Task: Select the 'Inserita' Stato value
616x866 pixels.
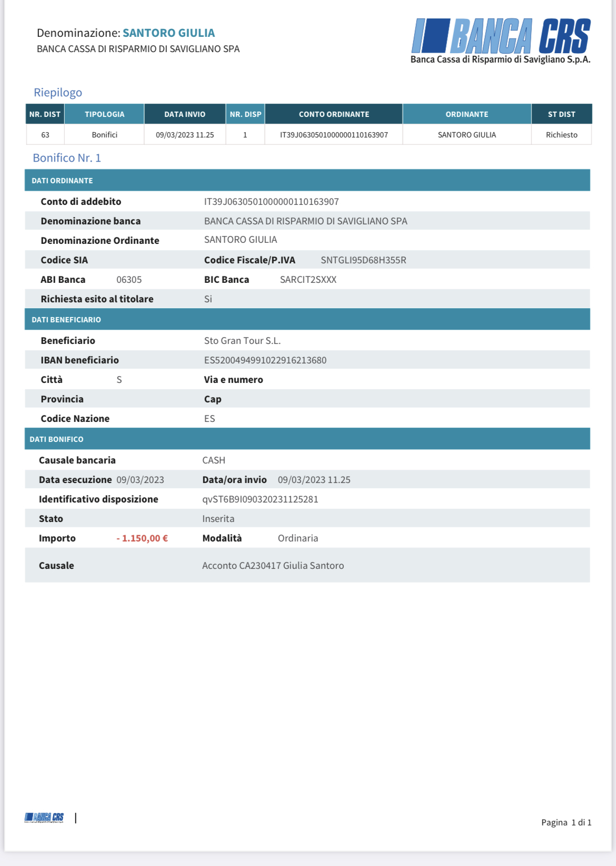Action: pyautogui.click(x=218, y=519)
